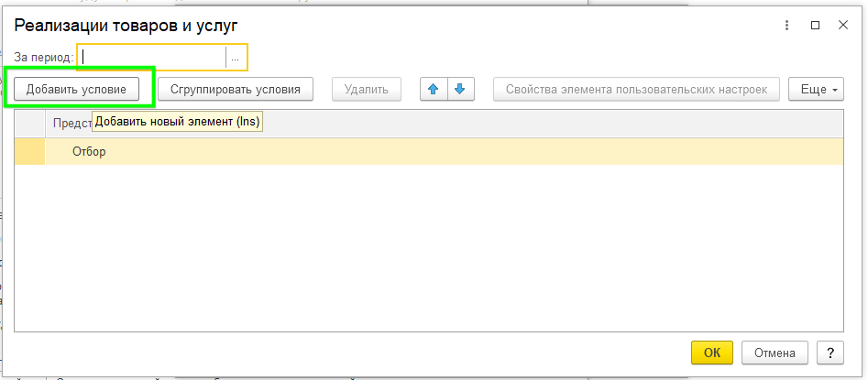Move the selected condition down

459,89
